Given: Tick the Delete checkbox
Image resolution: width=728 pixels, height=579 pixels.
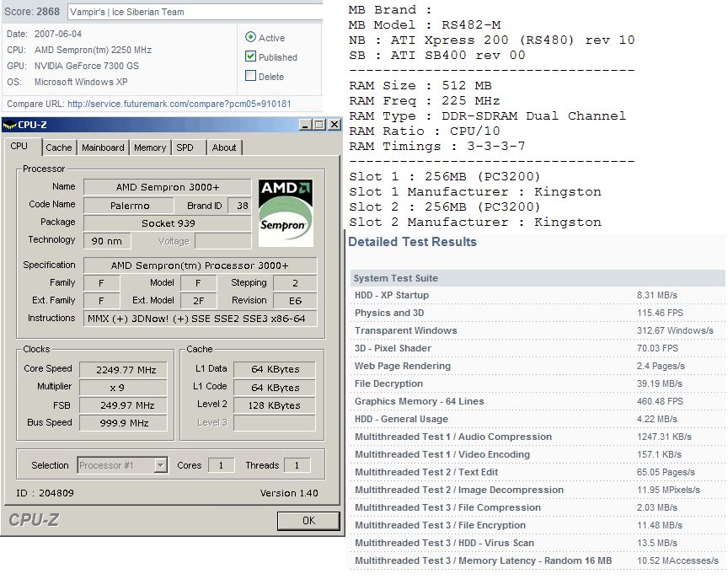Looking at the screenshot, I should pos(251,76).
